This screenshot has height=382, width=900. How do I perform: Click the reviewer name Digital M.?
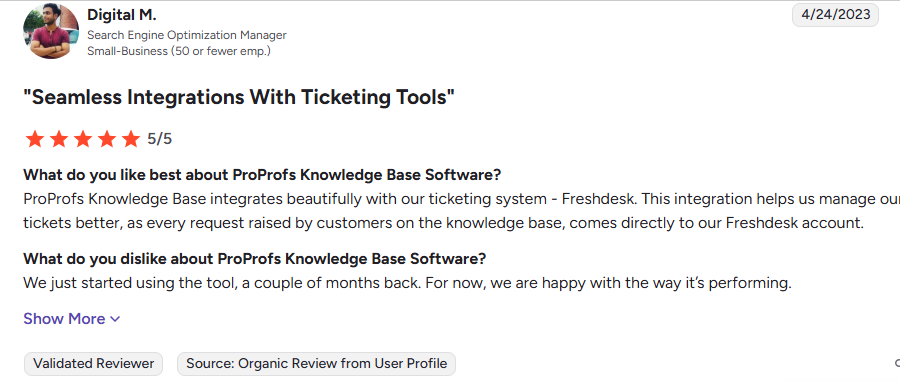click(x=121, y=15)
